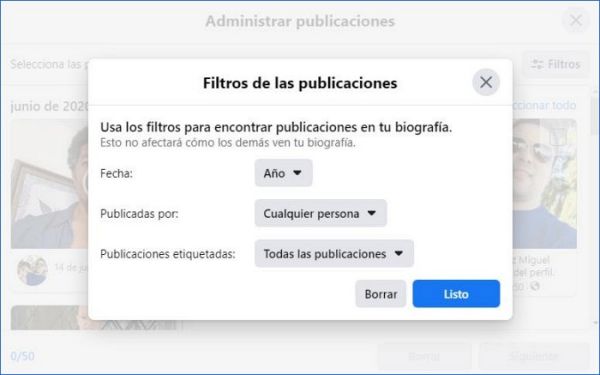This screenshot has width=600, height=375.
Task: Click the Seleccionar todo link behind the dialog
Action: 544,105
